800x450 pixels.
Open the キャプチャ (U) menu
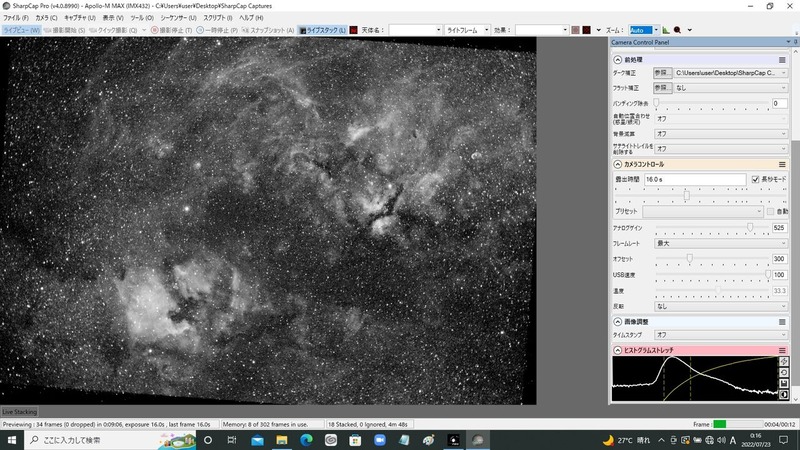(x=80, y=18)
